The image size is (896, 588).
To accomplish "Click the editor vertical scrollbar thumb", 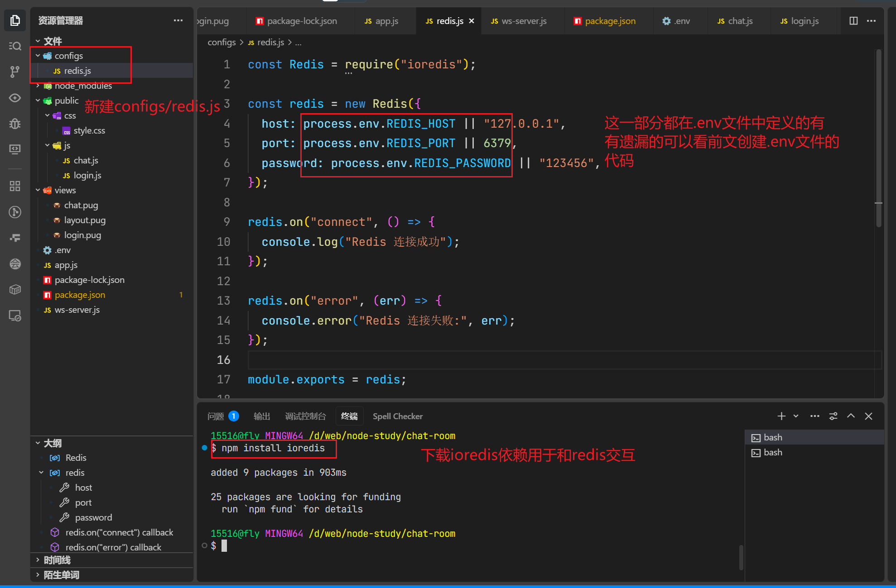I will click(x=879, y=138).
